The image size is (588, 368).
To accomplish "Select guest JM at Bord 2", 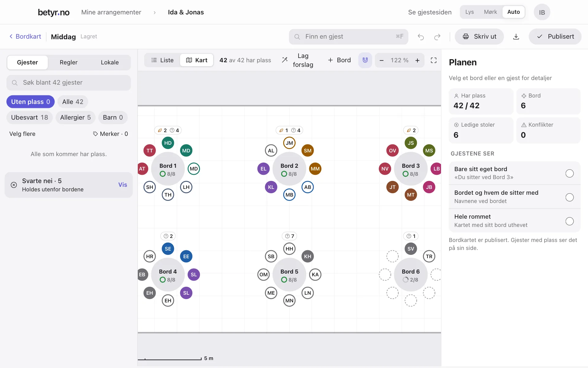I will (x=289, y=143).
